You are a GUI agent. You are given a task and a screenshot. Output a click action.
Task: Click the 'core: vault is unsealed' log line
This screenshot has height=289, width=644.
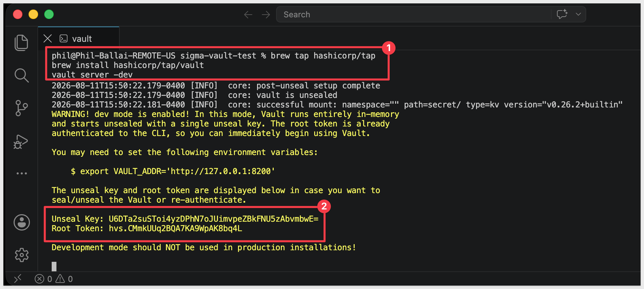[x=194, y=95]
